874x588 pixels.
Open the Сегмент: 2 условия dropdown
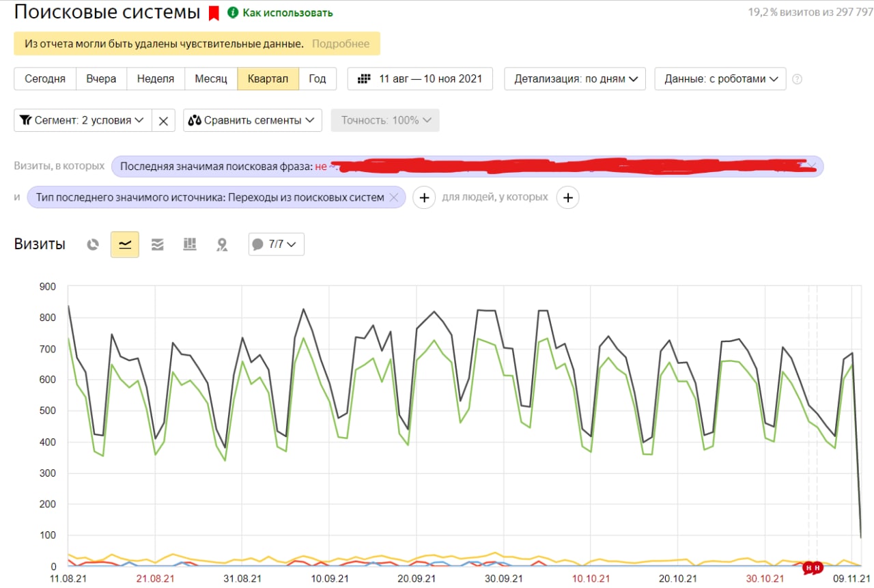(83, 120)
